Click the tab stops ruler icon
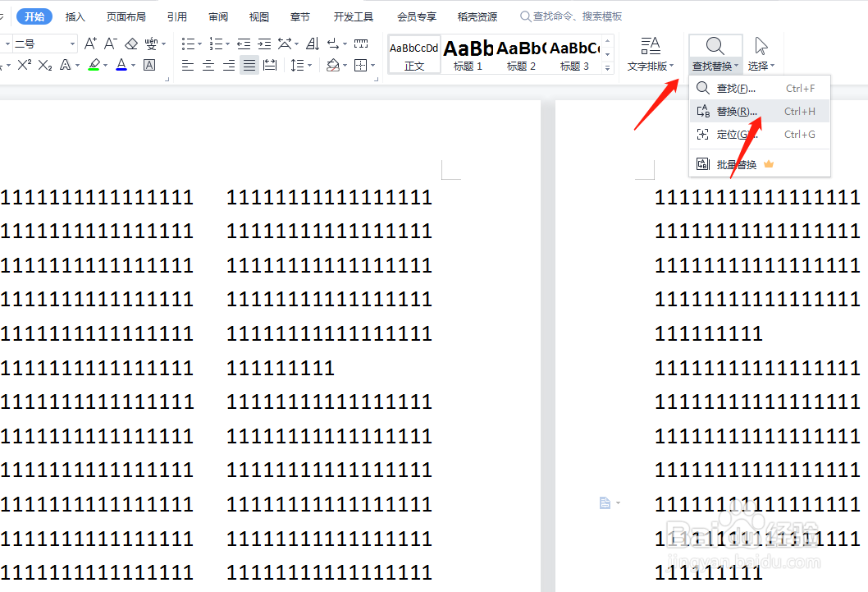The height and width of the screenshot is (592, 868). click(361, 44)
